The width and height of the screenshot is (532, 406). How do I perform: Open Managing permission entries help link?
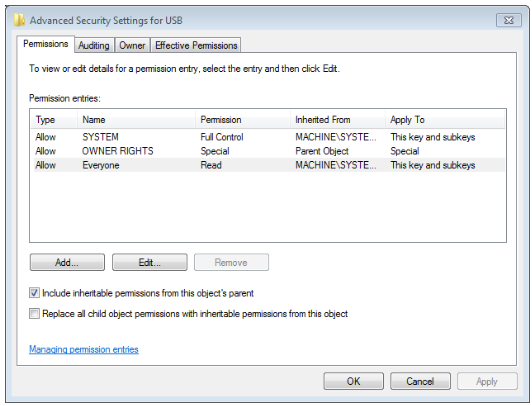84,349
